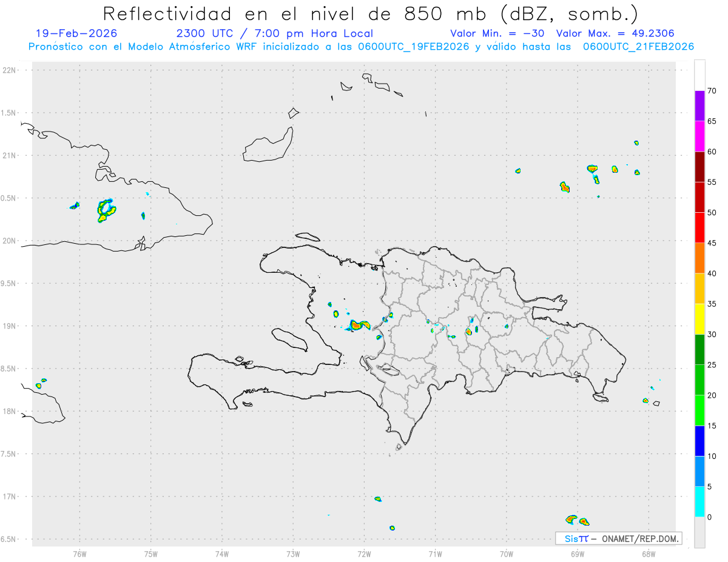Click the '21N' latitude label
The width and height of the screenshot is (728, 562).
pos(10,155)
